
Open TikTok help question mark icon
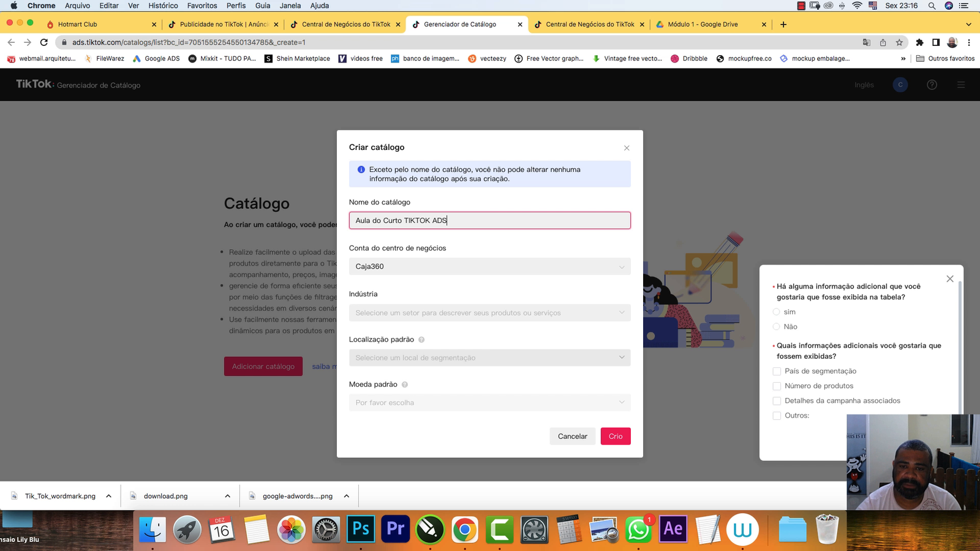click(x=932, y=84)
